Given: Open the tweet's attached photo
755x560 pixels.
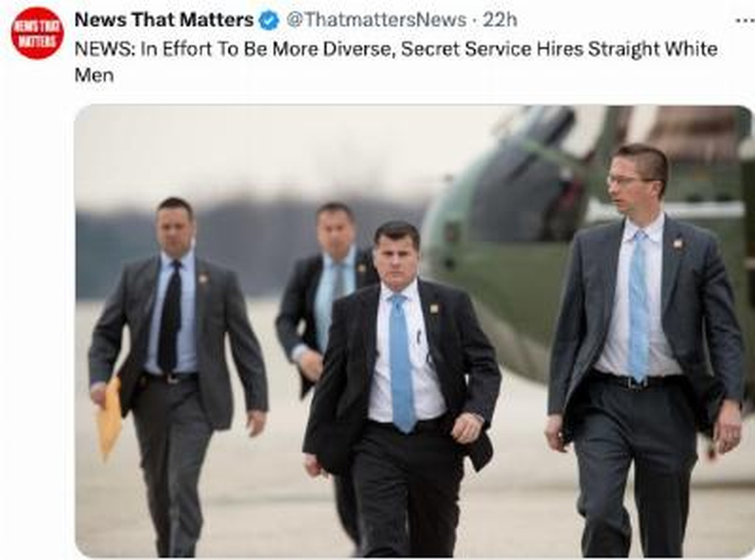Looking at the screenshot, I should [414, 331].
